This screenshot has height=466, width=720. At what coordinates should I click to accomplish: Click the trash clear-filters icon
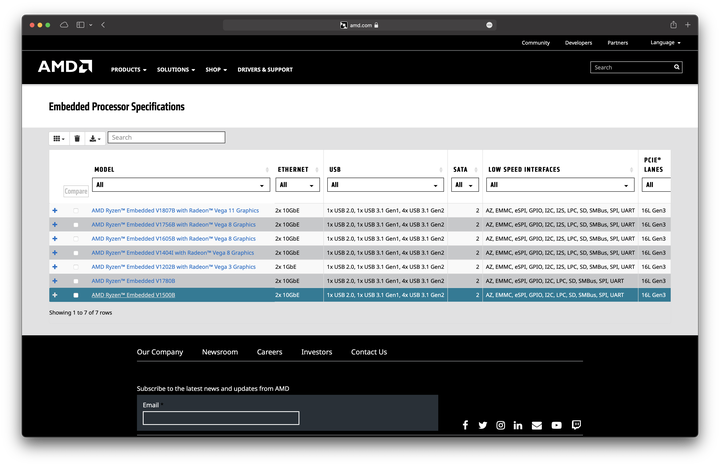click(x=77, y=138)
